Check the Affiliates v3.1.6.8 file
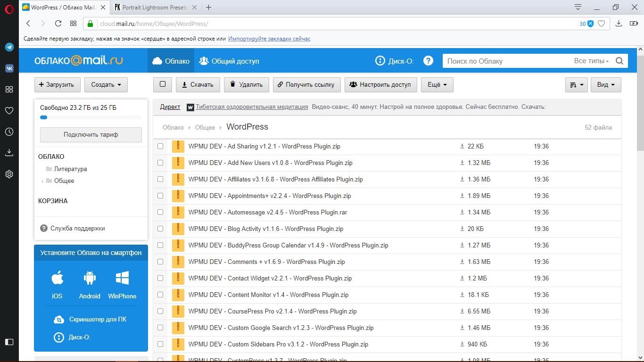Screen dimensions: 644x362 (x=160, y=179)
